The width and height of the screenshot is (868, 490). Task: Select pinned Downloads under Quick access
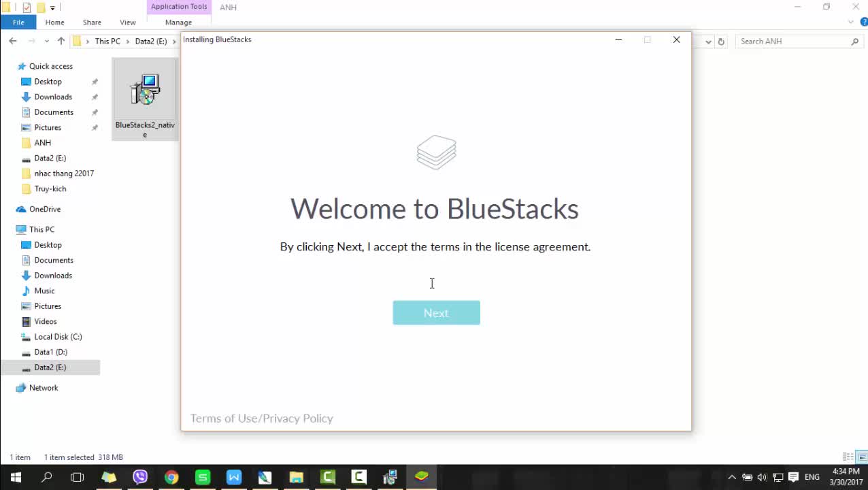[53, 97]
